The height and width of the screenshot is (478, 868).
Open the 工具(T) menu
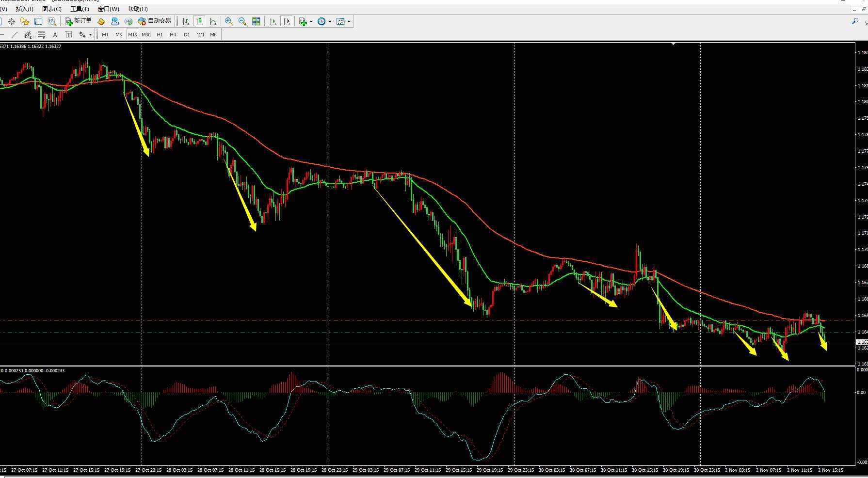pos(80,9)
